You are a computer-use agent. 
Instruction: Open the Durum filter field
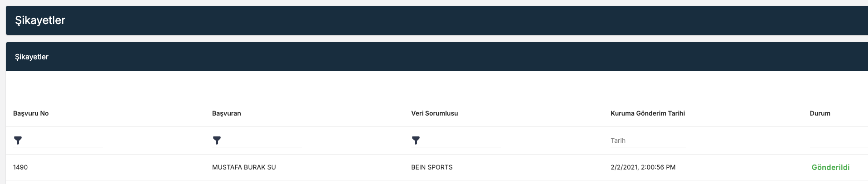839,140
